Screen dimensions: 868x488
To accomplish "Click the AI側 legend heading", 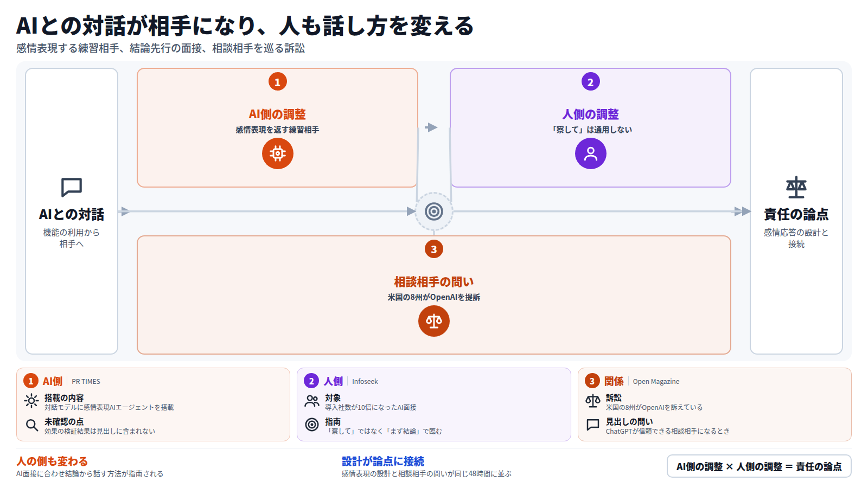I will coord(53,382).
